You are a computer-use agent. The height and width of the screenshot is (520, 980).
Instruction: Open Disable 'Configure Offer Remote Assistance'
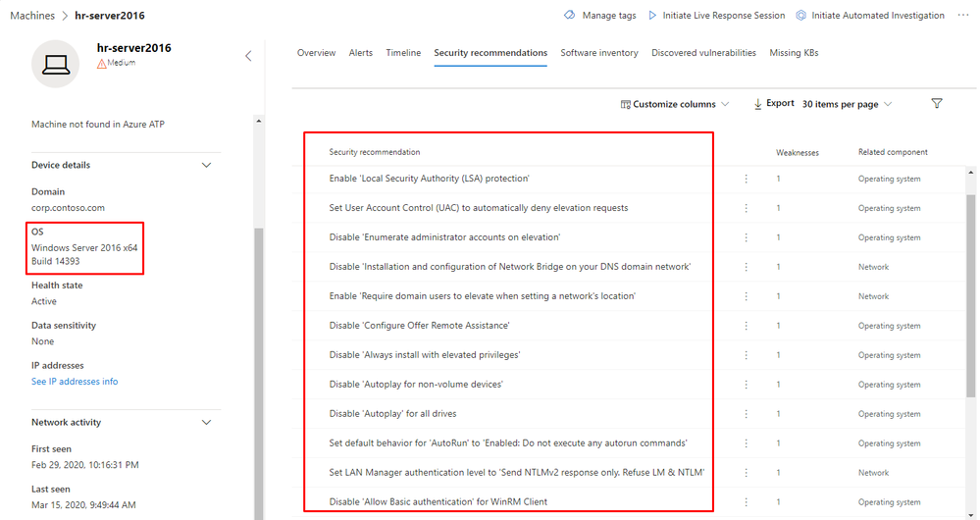[420, 325]
